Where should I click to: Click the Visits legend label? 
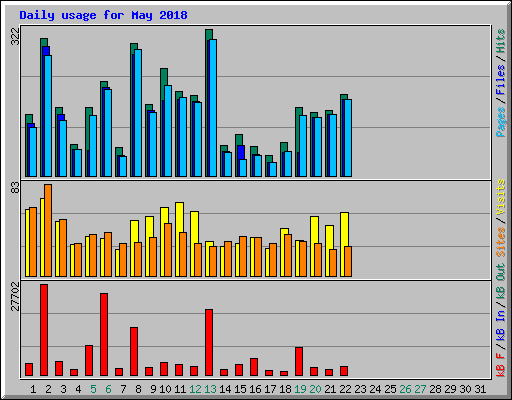point(501,197)
